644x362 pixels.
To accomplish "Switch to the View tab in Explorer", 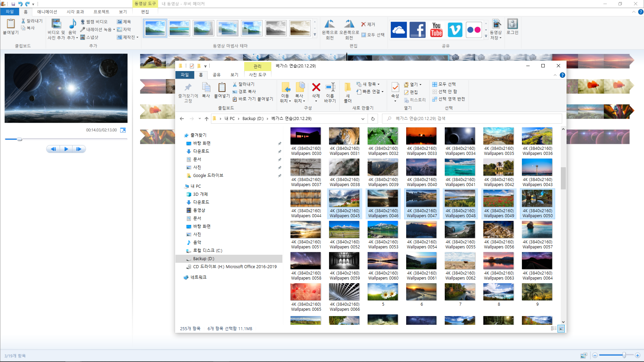I will (234, 75).
